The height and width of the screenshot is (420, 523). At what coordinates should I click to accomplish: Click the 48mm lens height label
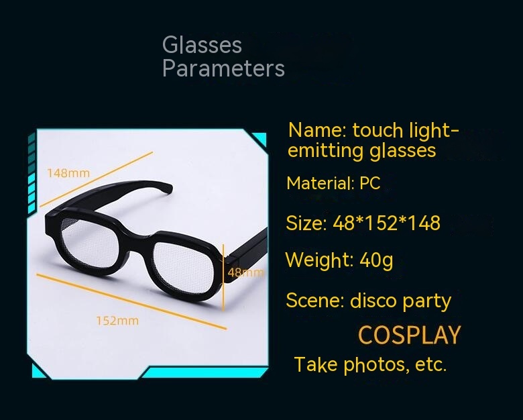pyautogui.click(x=245, y=272)
